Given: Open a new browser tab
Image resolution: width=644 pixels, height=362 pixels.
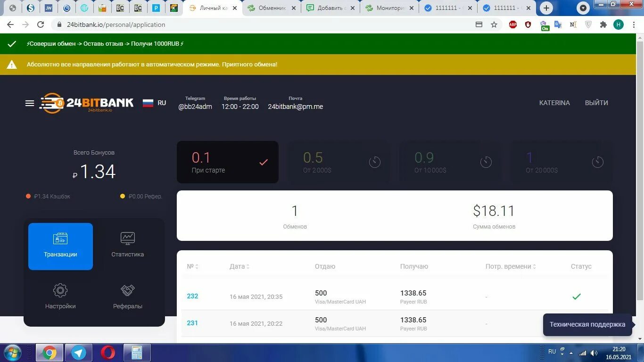Looking at the screenshot, I should [546, 8].
